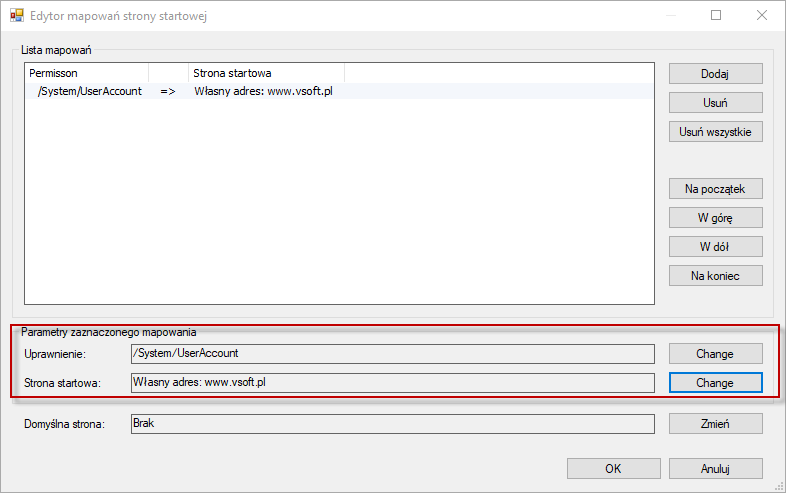The image size is (786, 493).
Task: Select the /System/UserAccount mapping row
Action: tap(339, 91)
